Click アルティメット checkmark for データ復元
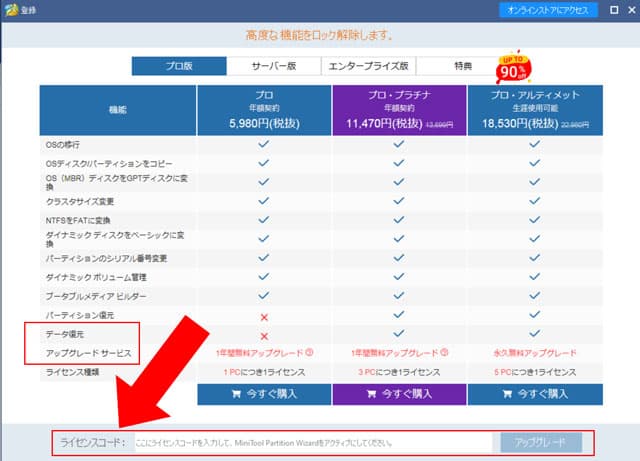The image size is (640, 461). tap(535, 333)
